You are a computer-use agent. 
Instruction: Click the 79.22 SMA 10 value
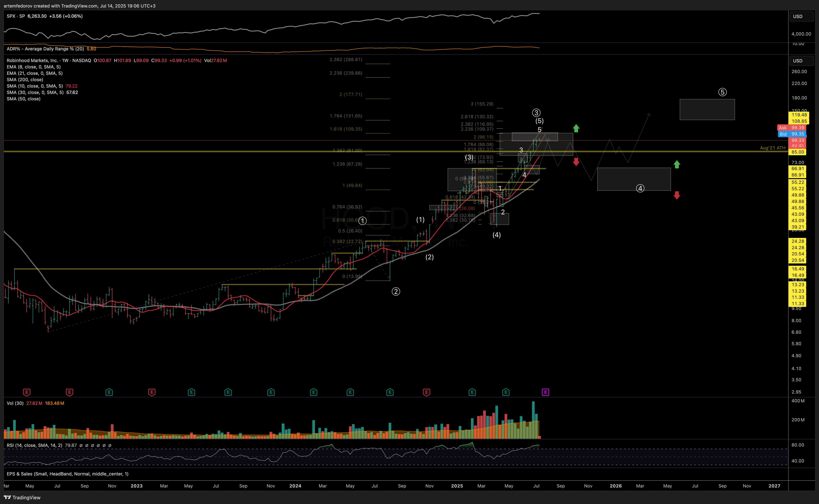tap(71, 86)
